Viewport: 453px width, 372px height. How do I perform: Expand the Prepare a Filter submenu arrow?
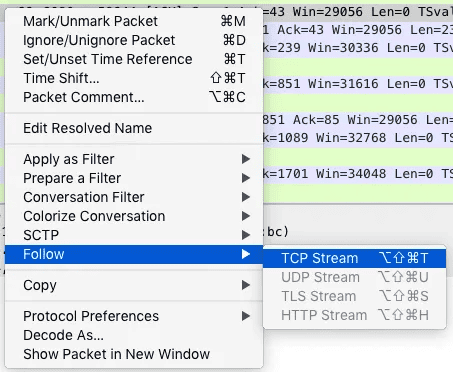pos(246,178)
